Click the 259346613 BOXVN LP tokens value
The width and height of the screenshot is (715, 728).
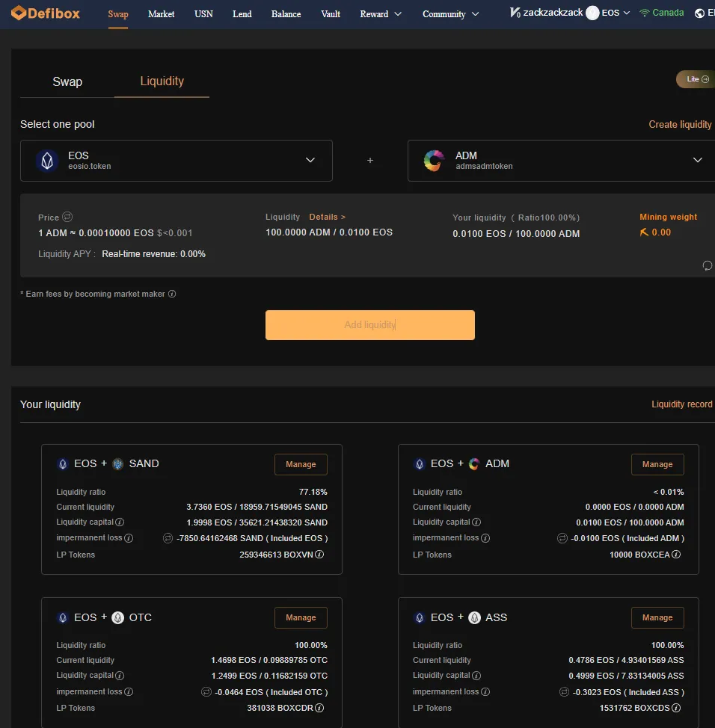276,555
